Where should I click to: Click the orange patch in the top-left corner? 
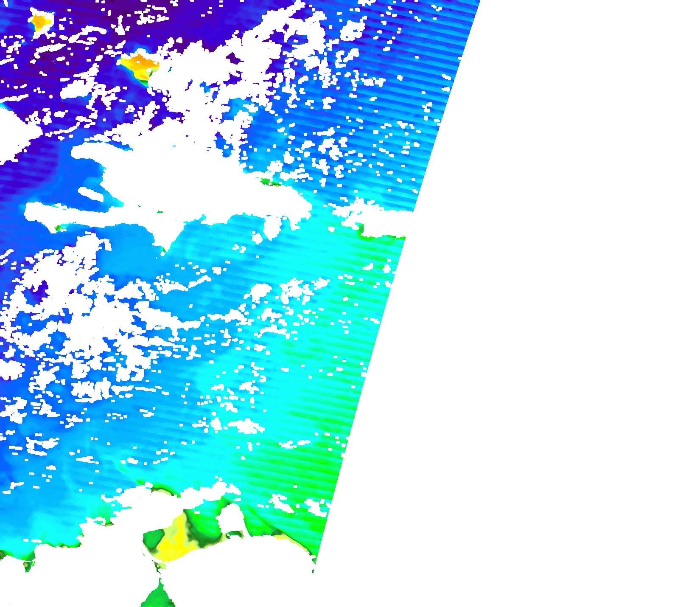(x=40, y=21)
